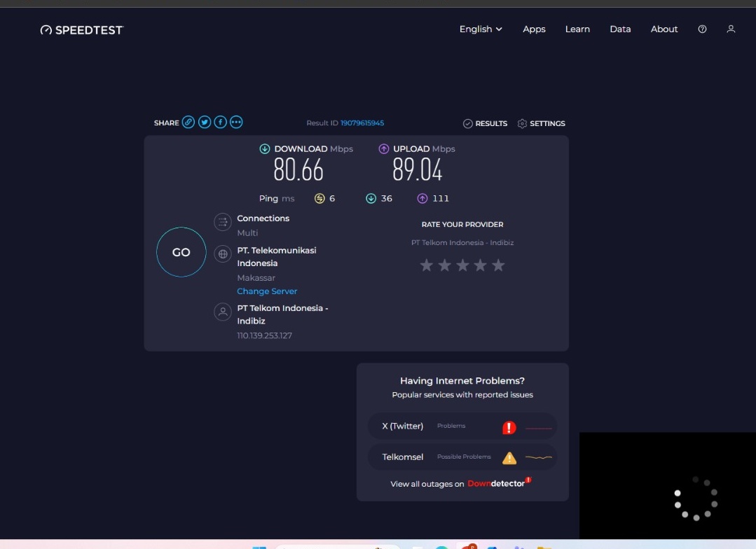Open Result ID 19079615945 link
Image resolution: width=756 pixels, height=549 pixels.
(x=362, y=123)
